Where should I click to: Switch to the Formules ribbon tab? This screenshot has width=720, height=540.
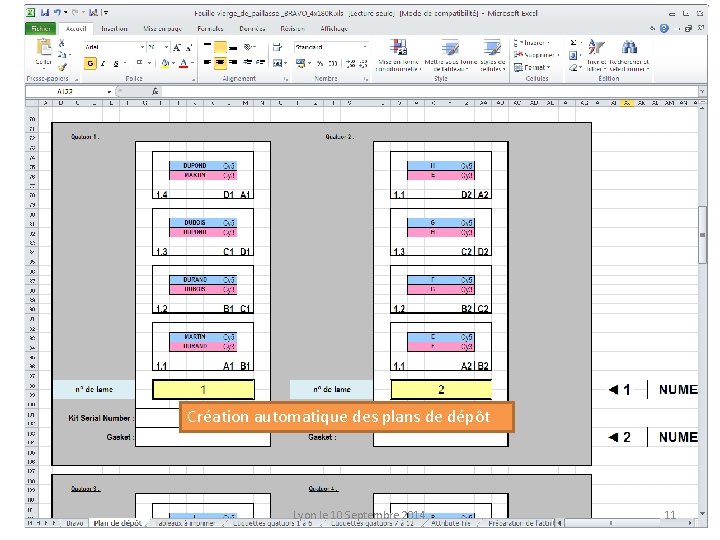(210, 28)
